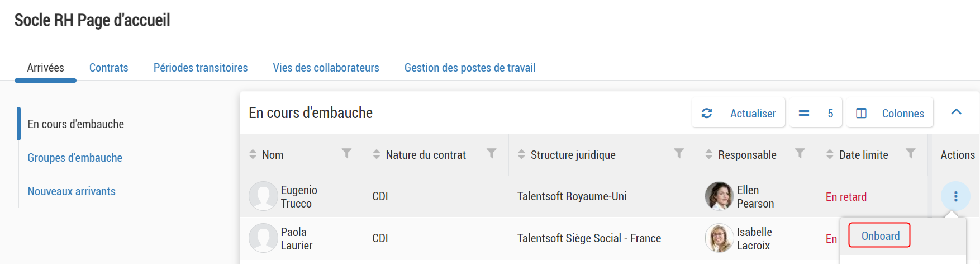Click the Nom column header label

[273, 155]
